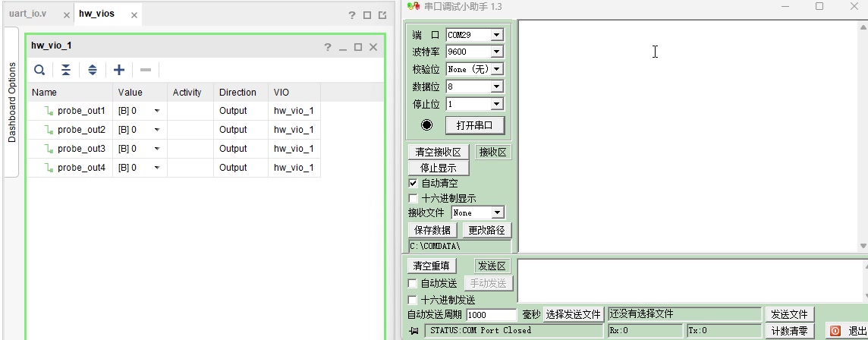Click the float window icon beside hw_vios tab
868x340 pixels.
[382, 15]
